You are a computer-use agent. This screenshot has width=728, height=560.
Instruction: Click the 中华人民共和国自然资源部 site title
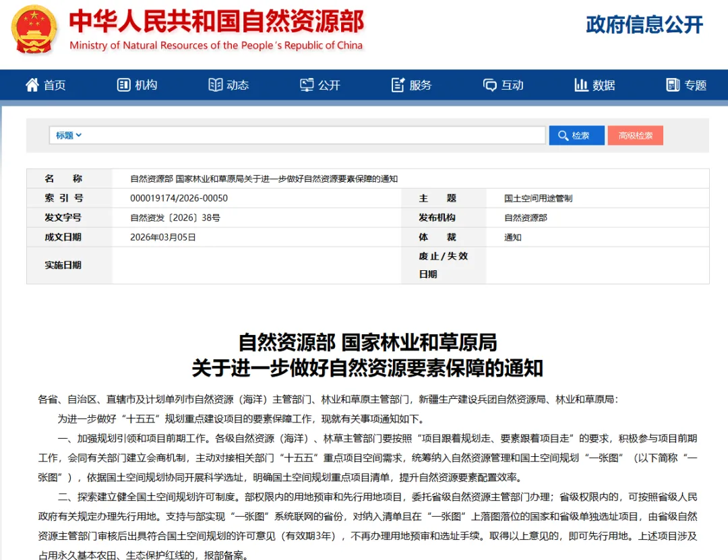[217, 22]
